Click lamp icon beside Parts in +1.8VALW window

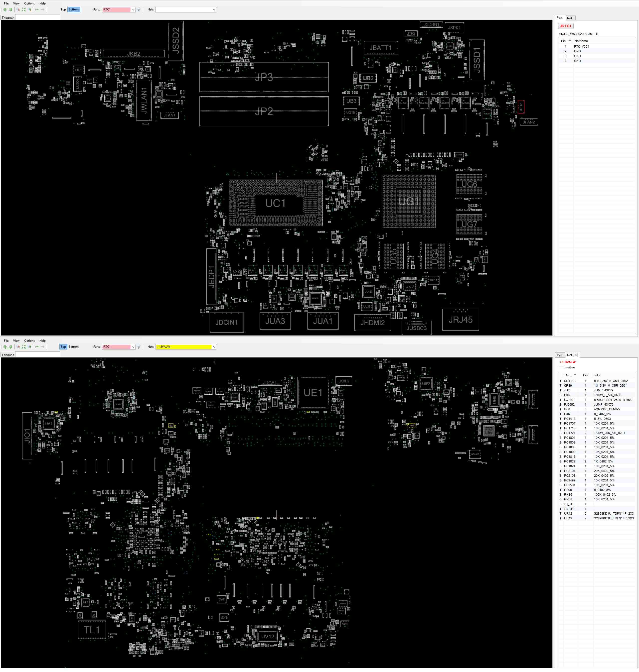(139, 347)
